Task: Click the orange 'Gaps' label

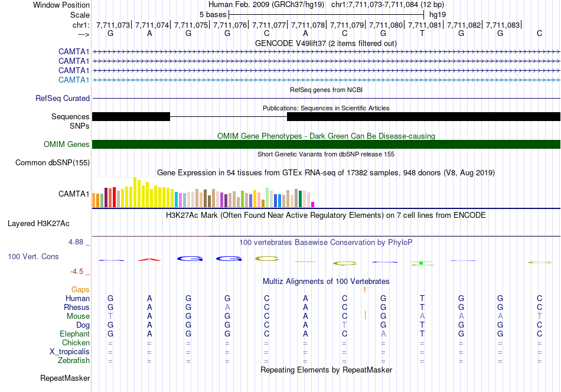Action: pyautogui.click(x=80, y=289)
